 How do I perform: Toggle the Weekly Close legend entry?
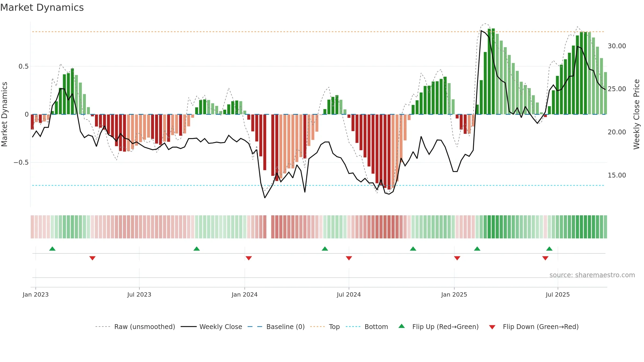(x=211, y=327)
